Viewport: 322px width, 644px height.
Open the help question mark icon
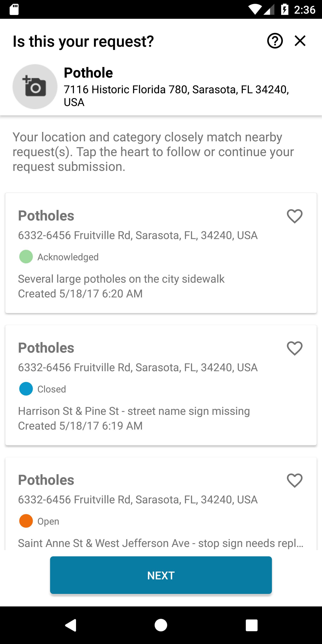pos(275,41)
